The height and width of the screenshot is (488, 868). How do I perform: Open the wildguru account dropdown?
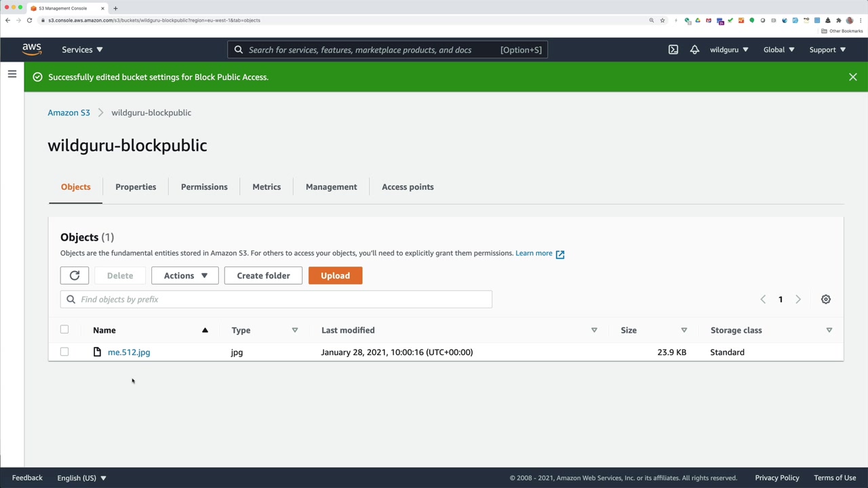click(729, 49)
